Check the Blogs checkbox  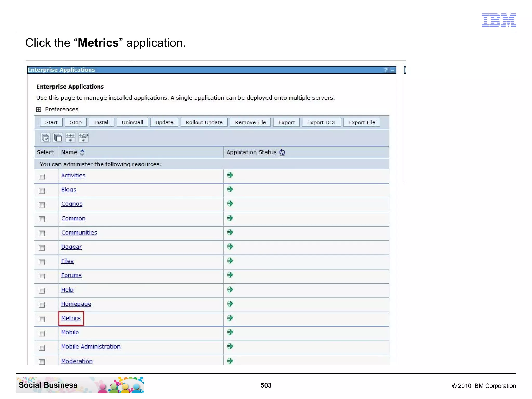[42, 191]
